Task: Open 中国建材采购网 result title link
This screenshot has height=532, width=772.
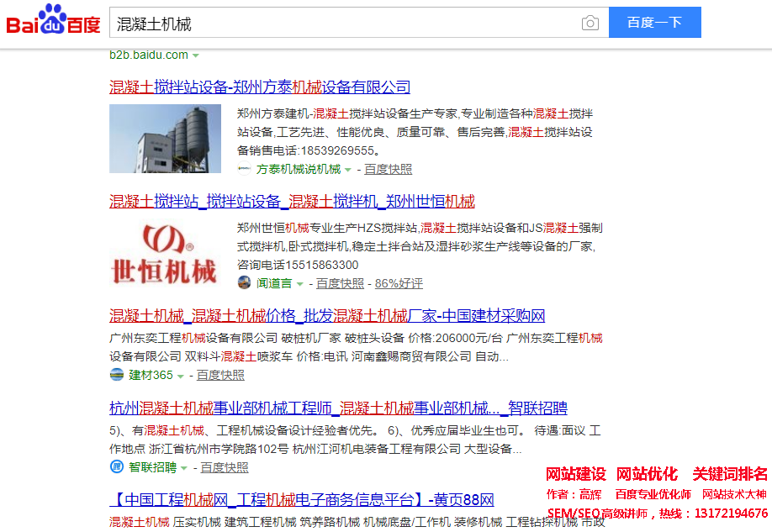Action: (327, 316)
